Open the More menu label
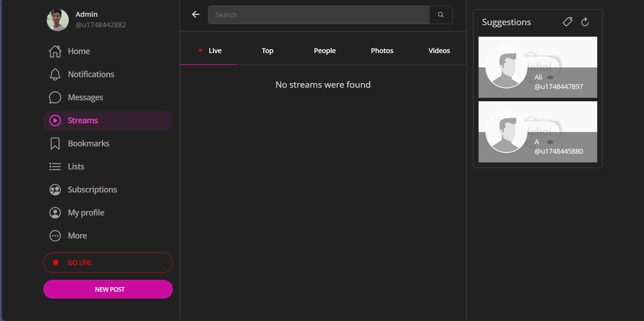Image resolution: width=644 pixels, height=321 pixels. click(77, 236)
